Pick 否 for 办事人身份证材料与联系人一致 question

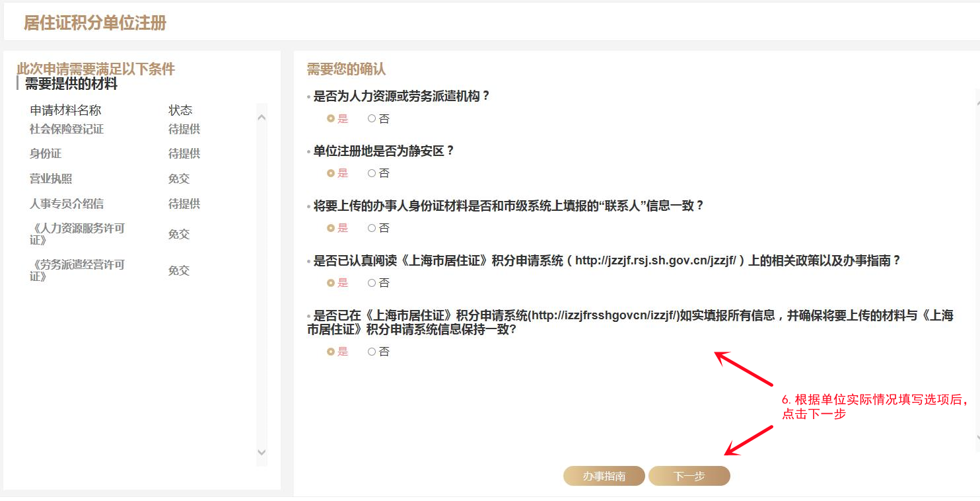372,228
